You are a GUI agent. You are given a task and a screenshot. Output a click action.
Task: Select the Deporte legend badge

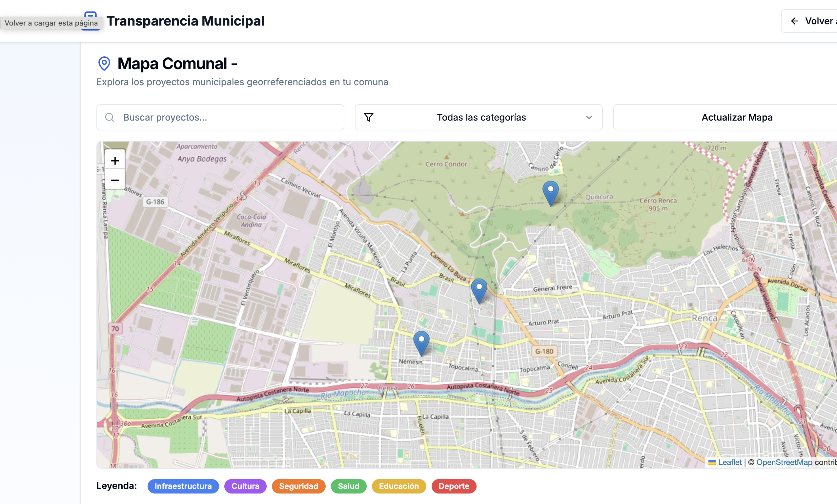[x=454, y=486]
